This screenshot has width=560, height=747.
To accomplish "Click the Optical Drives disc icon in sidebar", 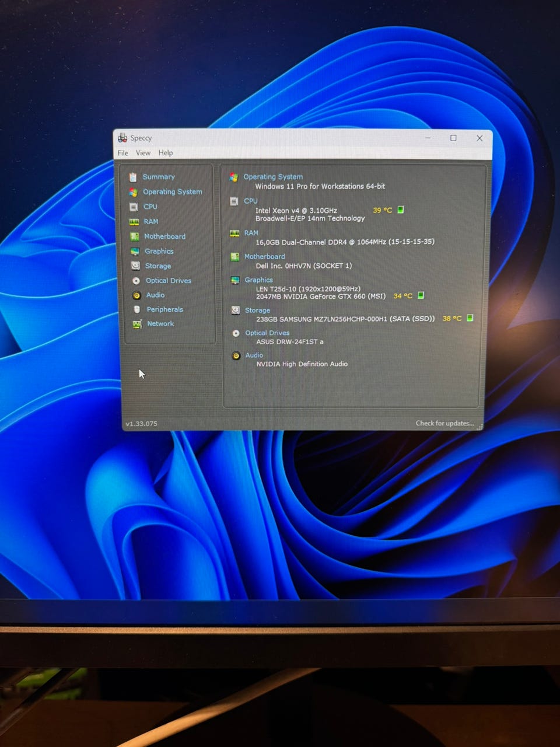I will (x=136, y=281).
